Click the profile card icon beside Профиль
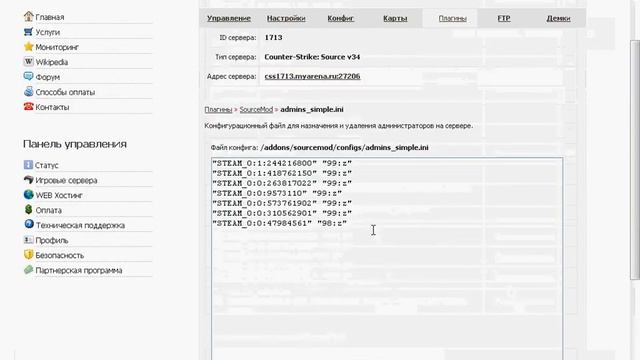Image resolution: width=640 pixels, height=360 pixels. point(28,240)
